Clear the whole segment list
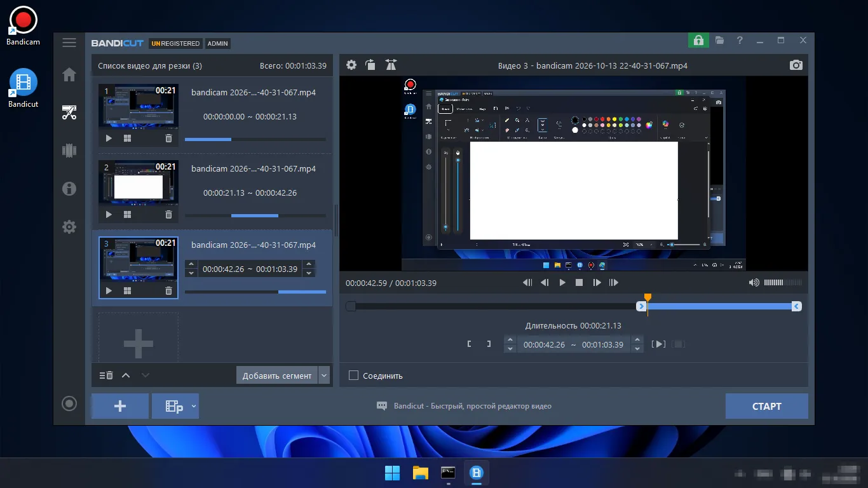Image resolution: width=868 pixels, height=488 pixels. pos(106,376)
